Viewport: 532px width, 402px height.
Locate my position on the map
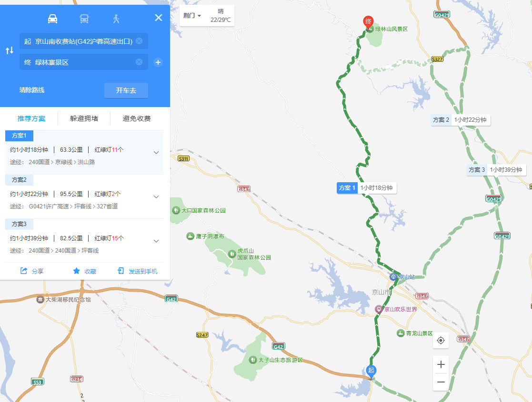coord(441,340)
